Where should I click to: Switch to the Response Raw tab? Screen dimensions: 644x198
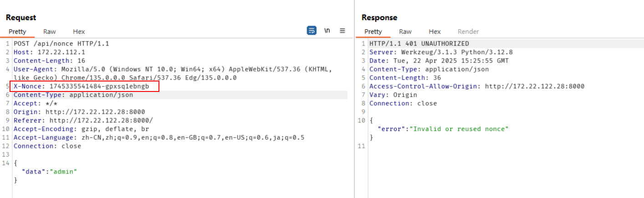tap(405, 31)
